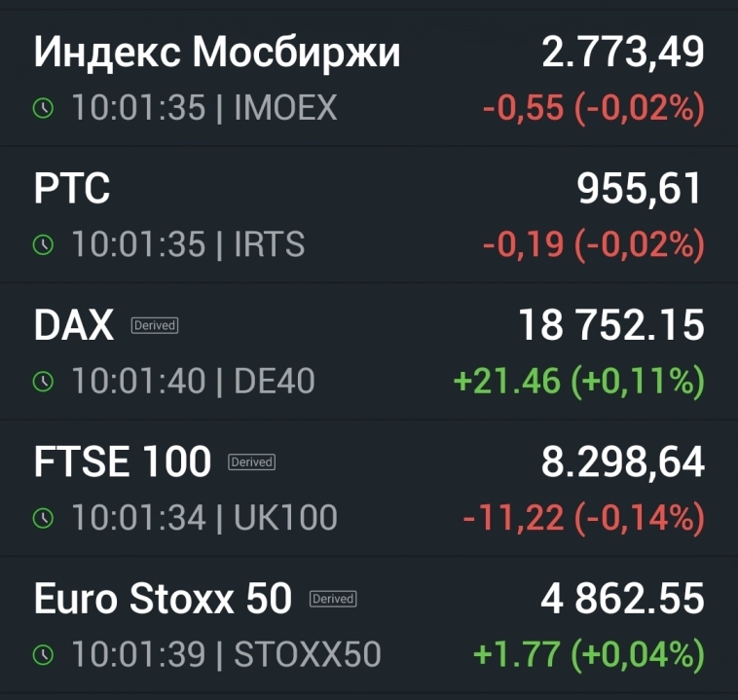Tap the Derived badge next to Euro Stoxx 50
Screen dimensions: 738x700
click(x=333, y=599)
